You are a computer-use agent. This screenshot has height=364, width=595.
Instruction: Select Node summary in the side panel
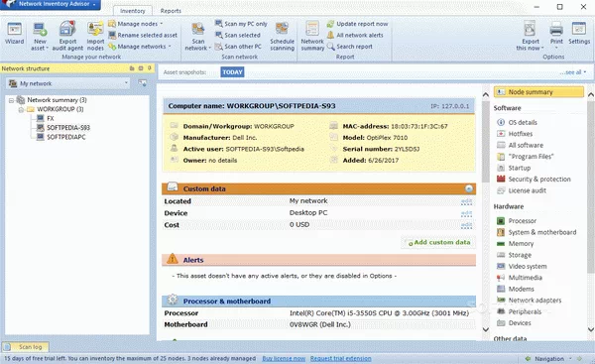tap(538, 92)
